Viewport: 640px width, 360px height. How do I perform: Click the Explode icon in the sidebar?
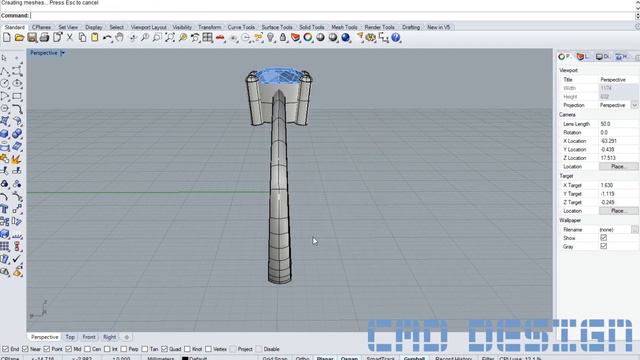tap(17, 159)
